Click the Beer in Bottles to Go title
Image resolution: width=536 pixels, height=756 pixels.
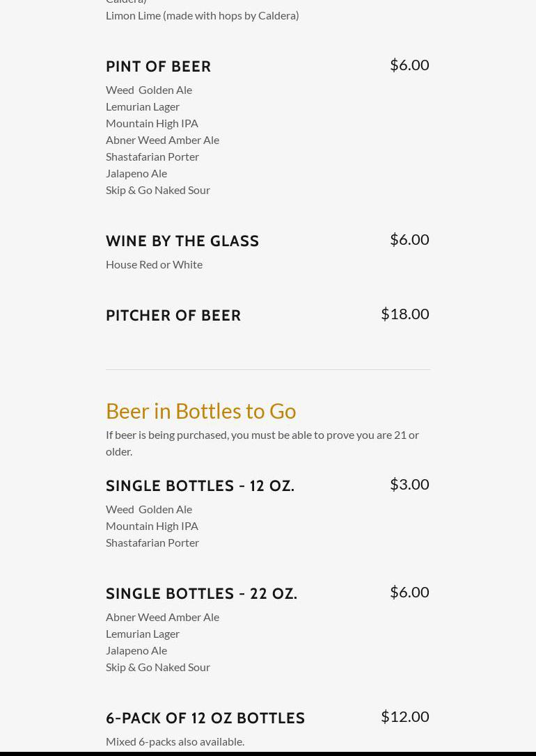coord(200,410)
